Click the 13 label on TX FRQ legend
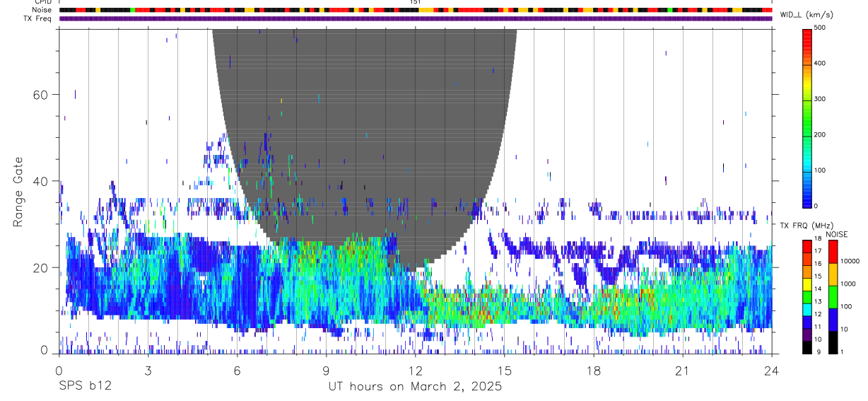Image resolution: width=868 pixels, height=401 pixels. [x=819, y=301]
